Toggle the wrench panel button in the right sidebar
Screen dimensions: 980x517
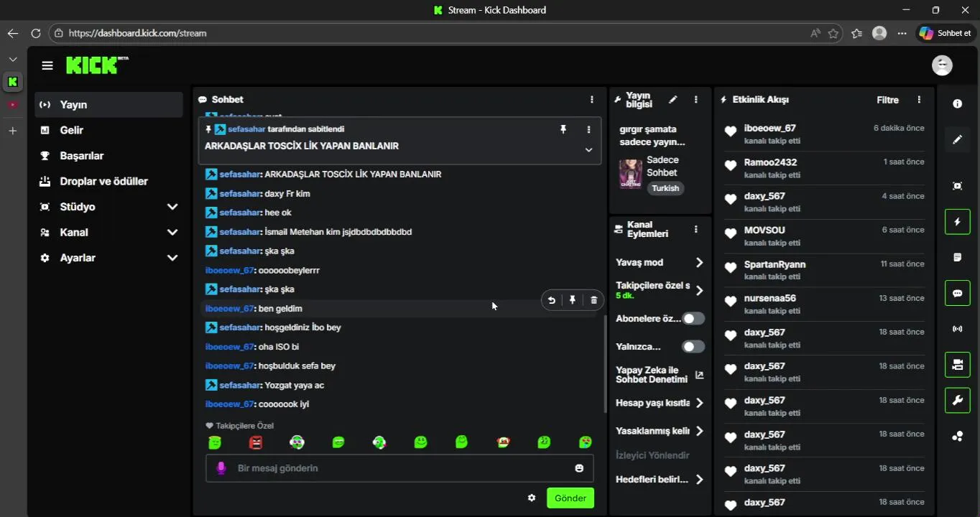click(957, 400)
